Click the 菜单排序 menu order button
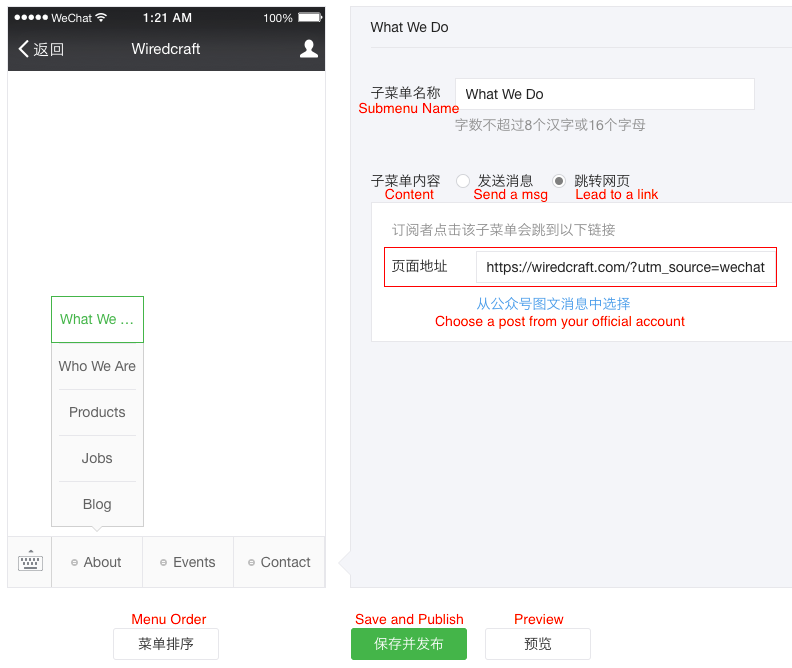 coord(166,644)
